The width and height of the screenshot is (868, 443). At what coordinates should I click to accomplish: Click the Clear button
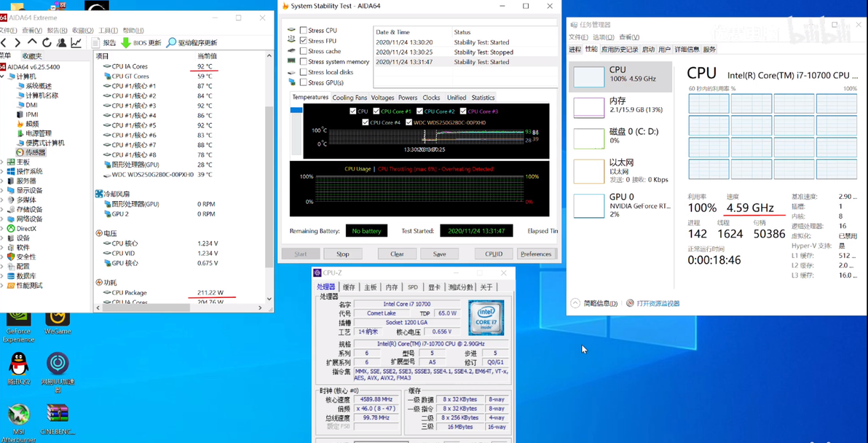(397, 254)
